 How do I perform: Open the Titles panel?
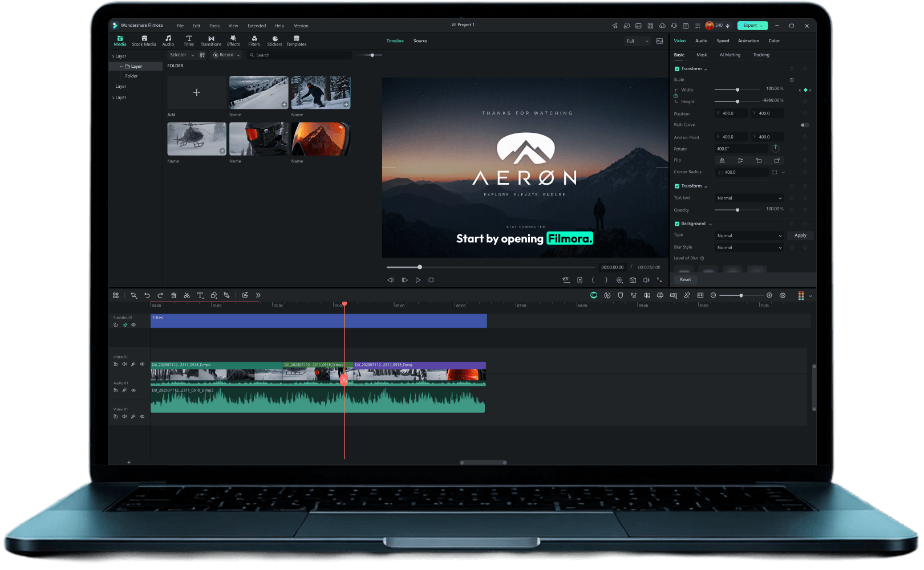tap(189, 41)
